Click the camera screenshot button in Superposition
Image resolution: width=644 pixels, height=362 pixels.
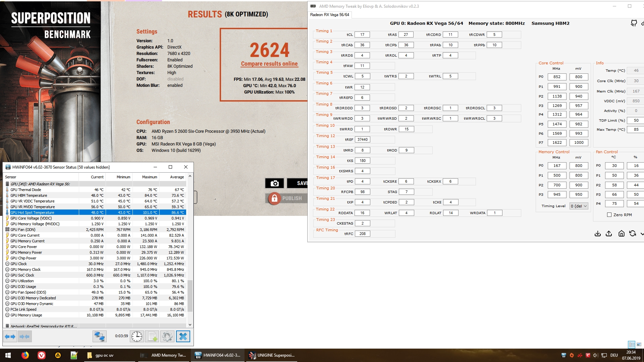274,183
